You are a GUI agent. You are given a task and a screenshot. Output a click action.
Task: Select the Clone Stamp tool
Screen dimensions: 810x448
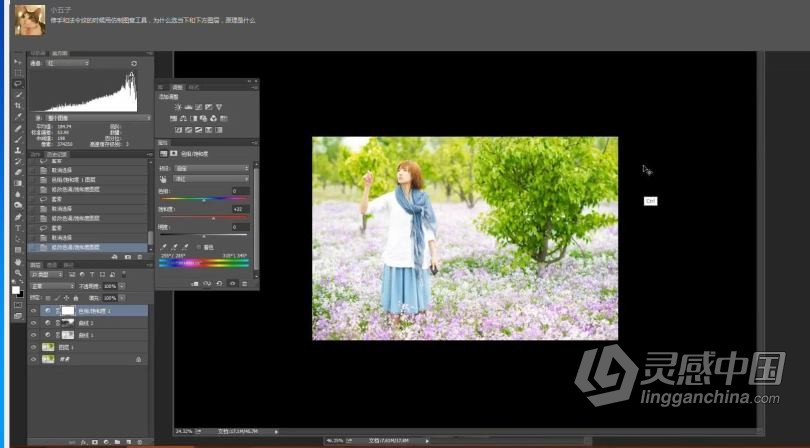pyautogui.click(x=18, y=150)
